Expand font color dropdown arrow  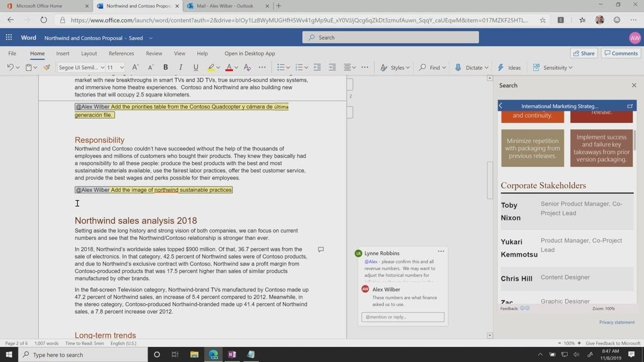coord(236,67)
